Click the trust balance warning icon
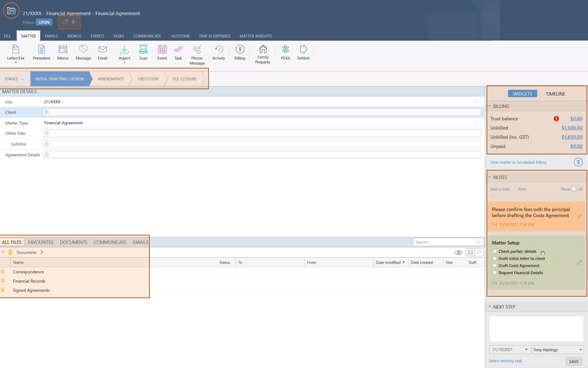This screenshot has height=368, width=588. [556, 119]
